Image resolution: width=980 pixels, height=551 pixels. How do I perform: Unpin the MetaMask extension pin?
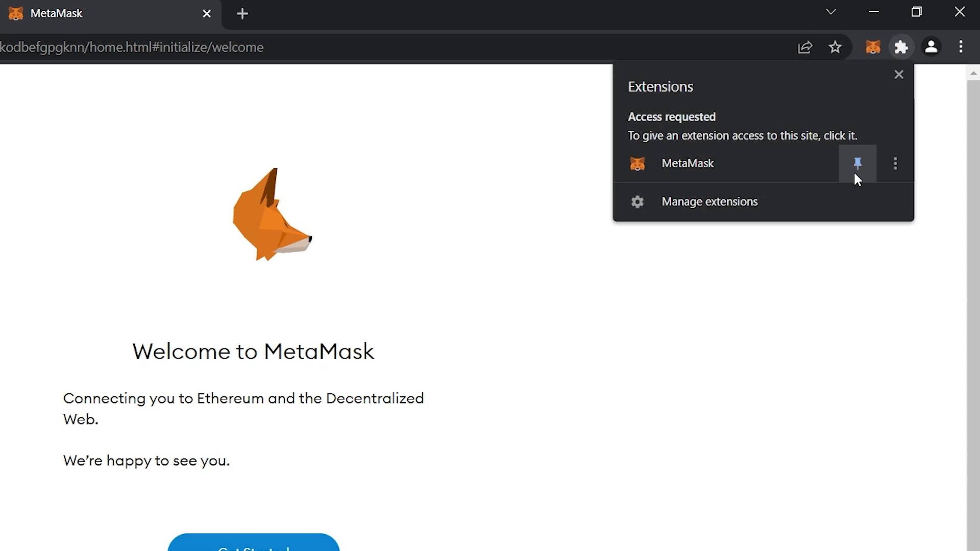click(x=857, y=163)
